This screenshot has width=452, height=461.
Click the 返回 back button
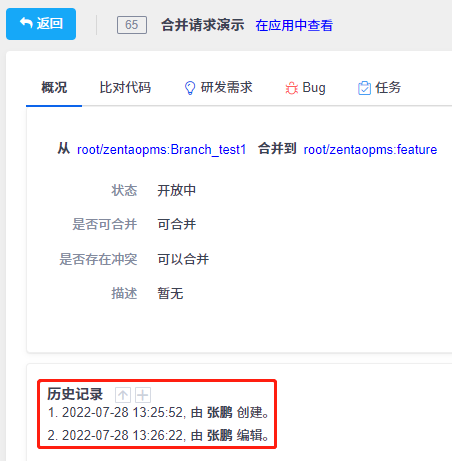pyautogui.click(x=41, y=24)
